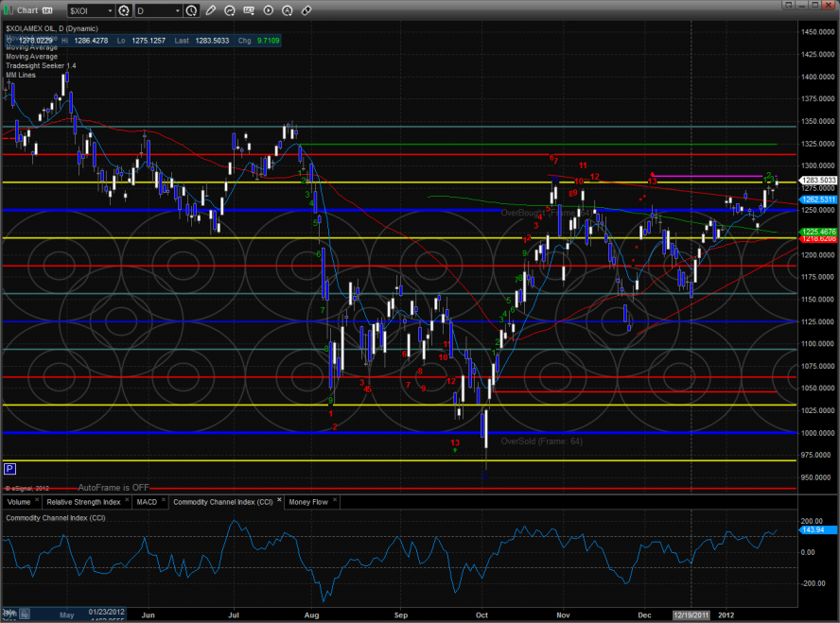Viewport: 840px width, 623px height.
Task: Click the 01/23/2012 cursor date box
Action: 106,612
